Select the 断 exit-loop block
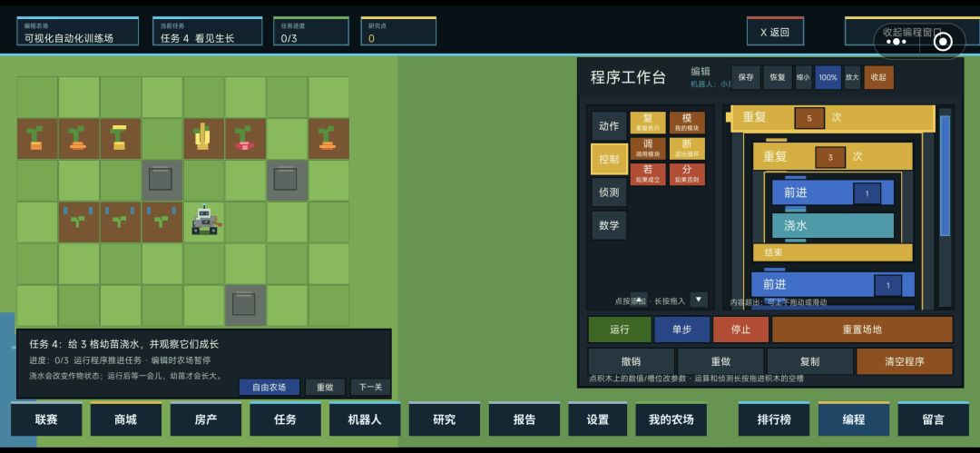The width and height of the screenshot is (980, 453). tap(687, 148)
